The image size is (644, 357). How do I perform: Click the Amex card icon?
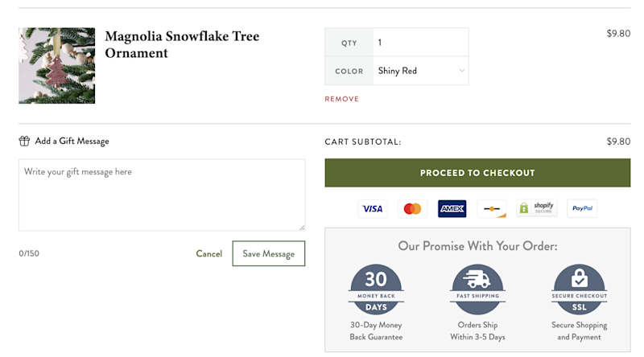(452, 209)
